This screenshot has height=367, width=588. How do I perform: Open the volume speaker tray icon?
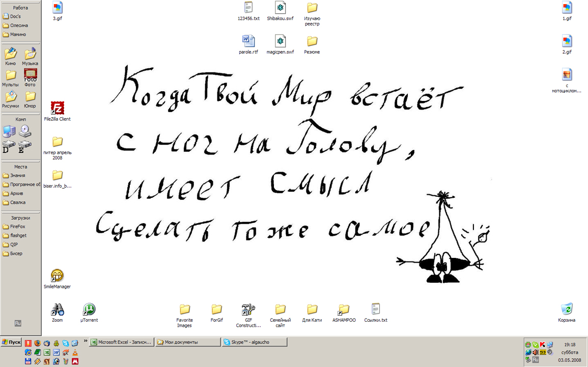[536, 352]
